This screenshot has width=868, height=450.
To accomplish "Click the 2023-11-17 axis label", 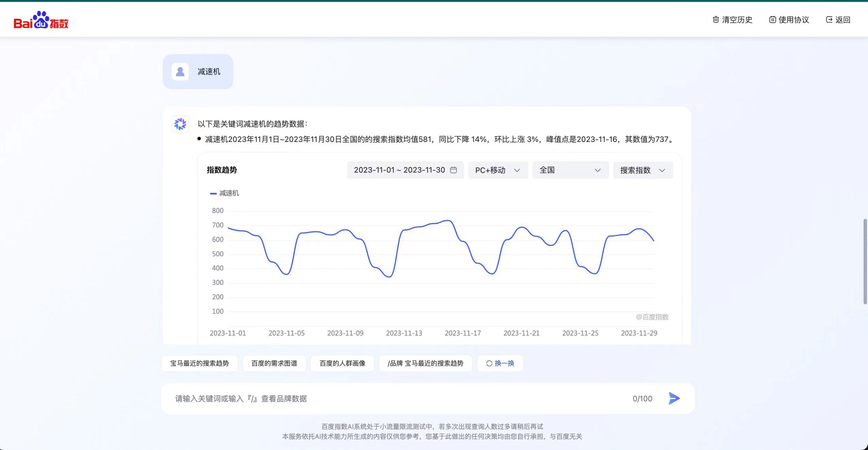I will 463,333.
